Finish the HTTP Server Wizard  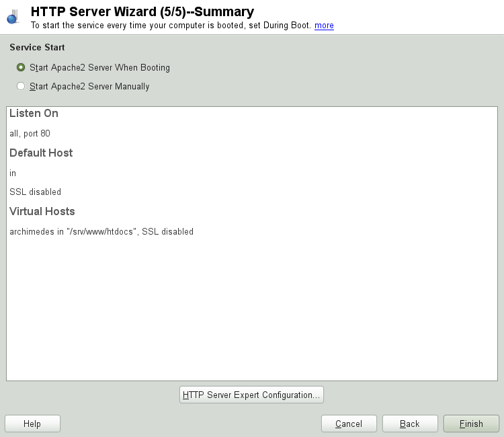pyautogui.click(x=471, y=424)
